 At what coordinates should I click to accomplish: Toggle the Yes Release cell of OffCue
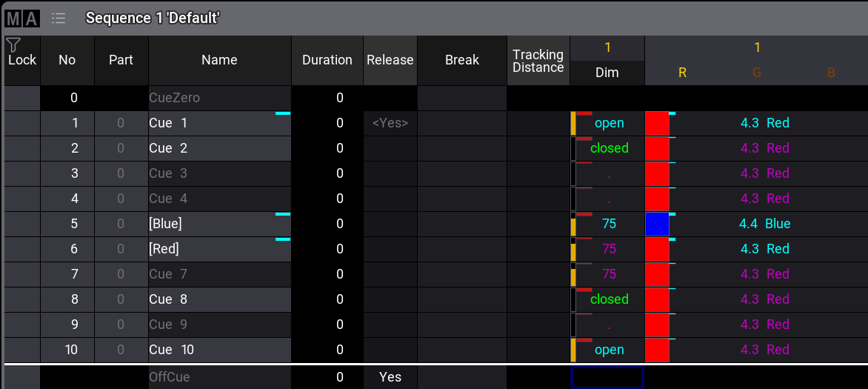(390, 377)
